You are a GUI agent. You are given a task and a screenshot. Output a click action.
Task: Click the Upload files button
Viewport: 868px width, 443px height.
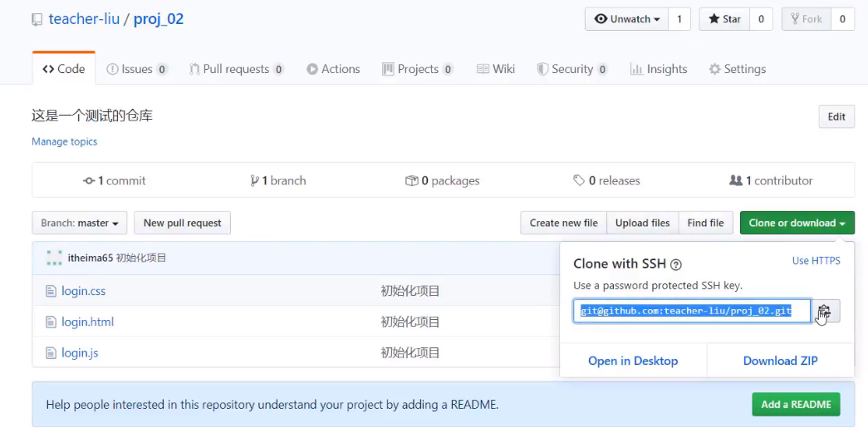(x=643, y=223)
